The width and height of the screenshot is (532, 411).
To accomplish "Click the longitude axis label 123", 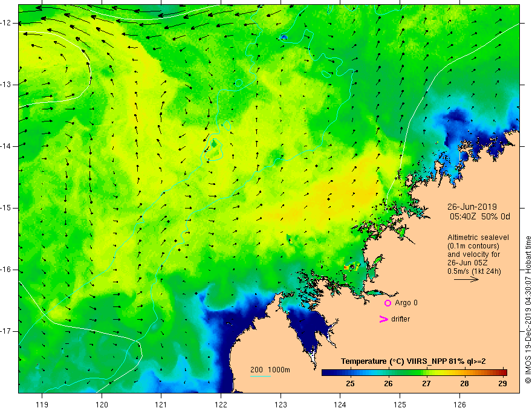I will [x=281, y=404].
